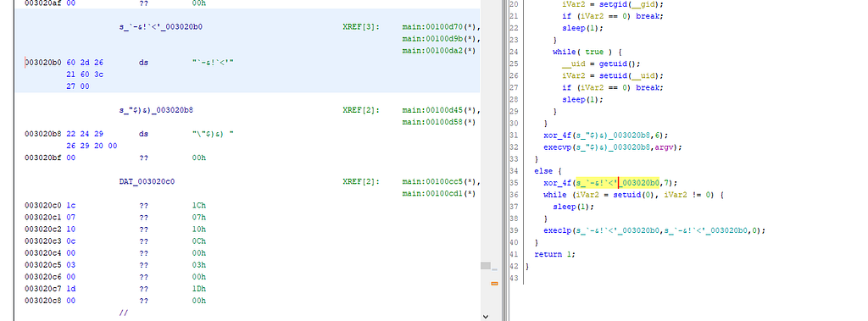
Task: Follow the main:00100d58(*) cross reference
Action: (x=440, y=122)
